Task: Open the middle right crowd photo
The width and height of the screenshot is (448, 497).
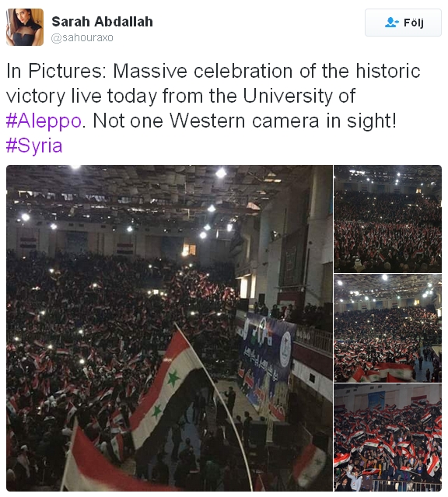Action: tap(388, 328)
